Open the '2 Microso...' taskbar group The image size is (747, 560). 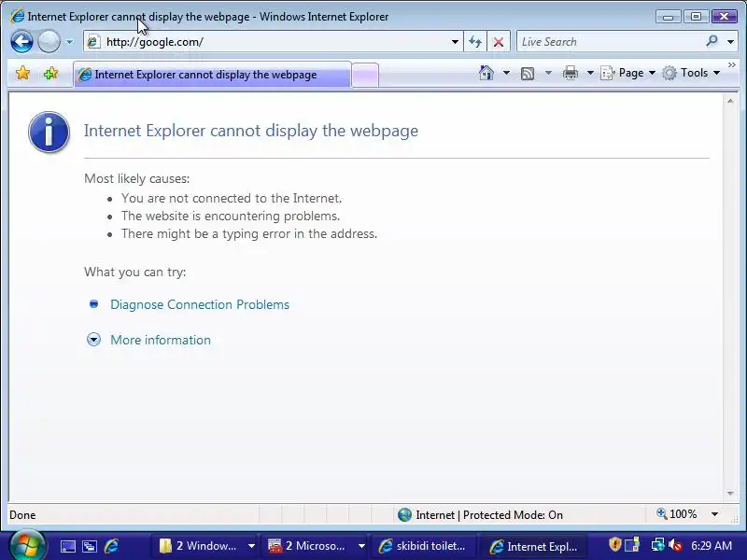click(316, 546)
